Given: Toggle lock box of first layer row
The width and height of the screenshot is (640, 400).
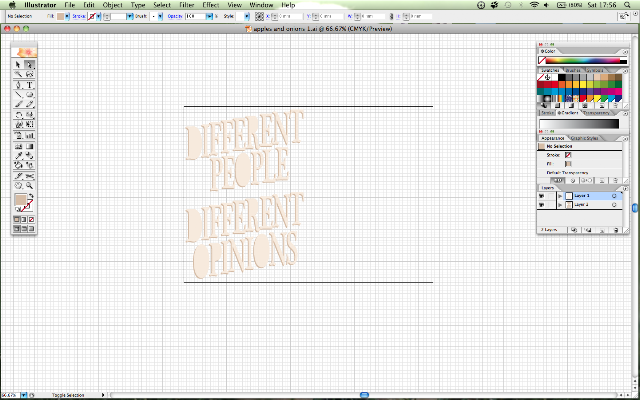Looking at the screenshot, I should point(551,196).
